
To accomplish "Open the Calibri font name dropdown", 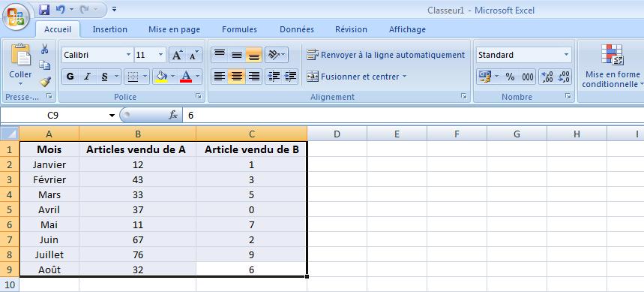I will point(128,55).
